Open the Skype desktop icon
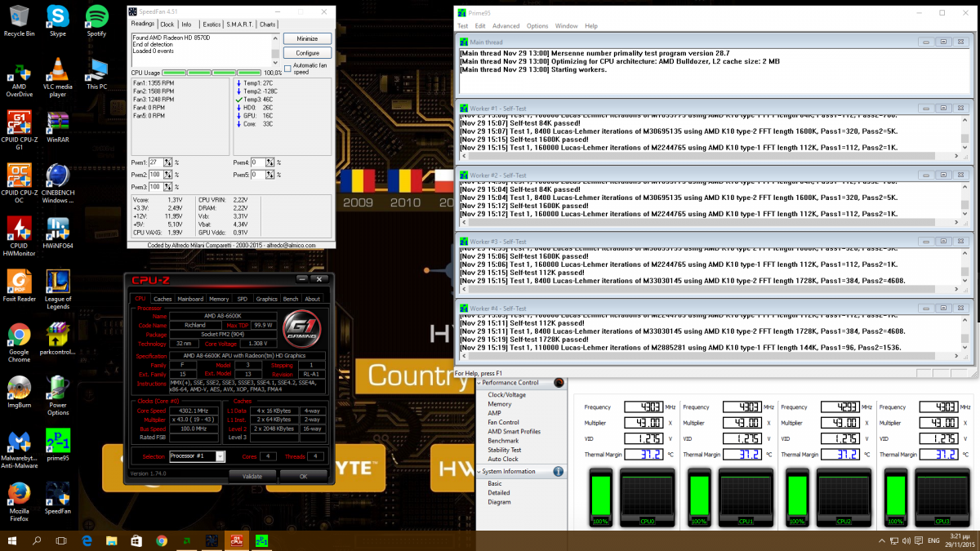This screenshot has height=551, width=980. [x=57, y=20]
